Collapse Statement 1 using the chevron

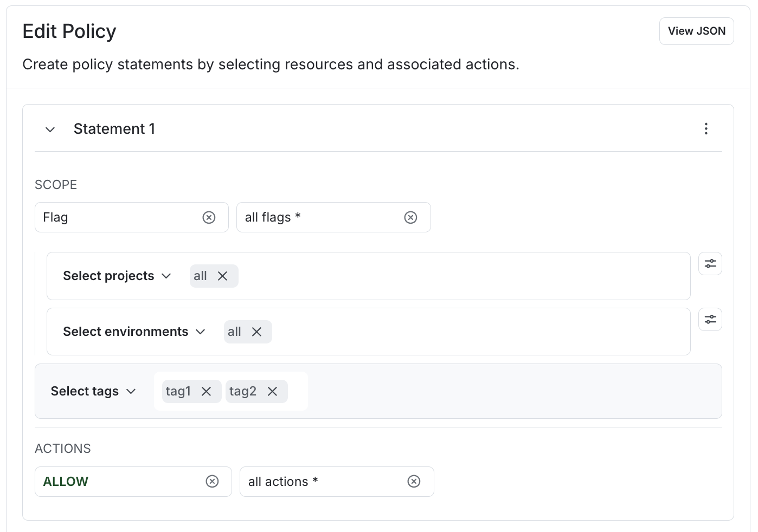coord(50,129)
